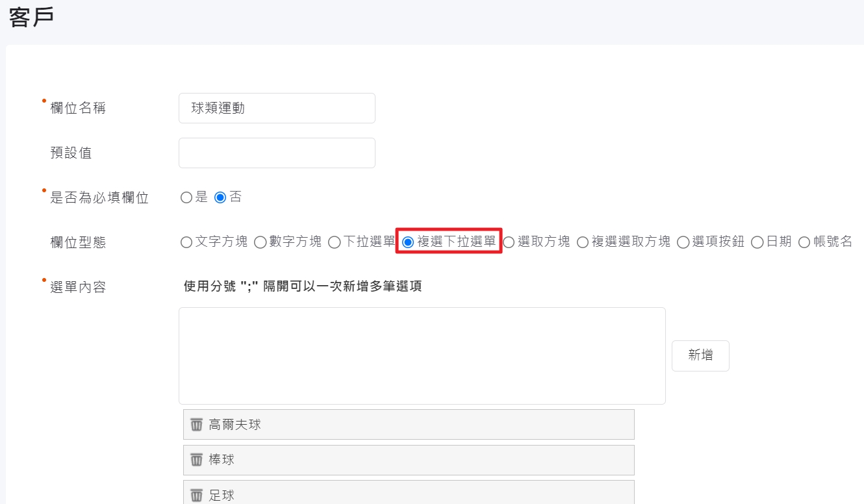Click the 高爾夫球 list item row

pyautogui.click(x=416, y=425)
